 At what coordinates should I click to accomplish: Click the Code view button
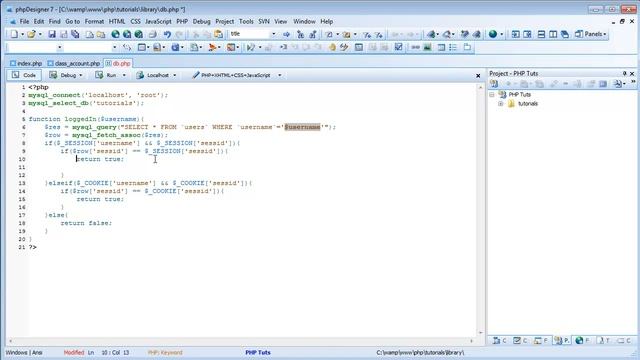click(24, 76)
